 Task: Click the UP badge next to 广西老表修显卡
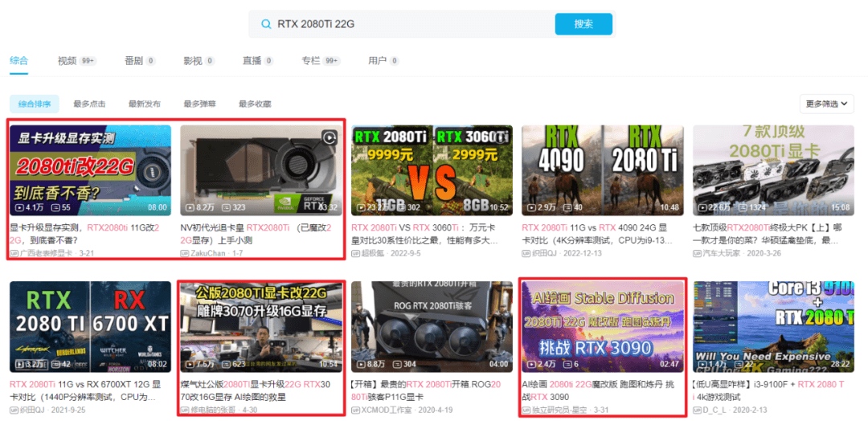pyautogui.click(x=14, y=253)
